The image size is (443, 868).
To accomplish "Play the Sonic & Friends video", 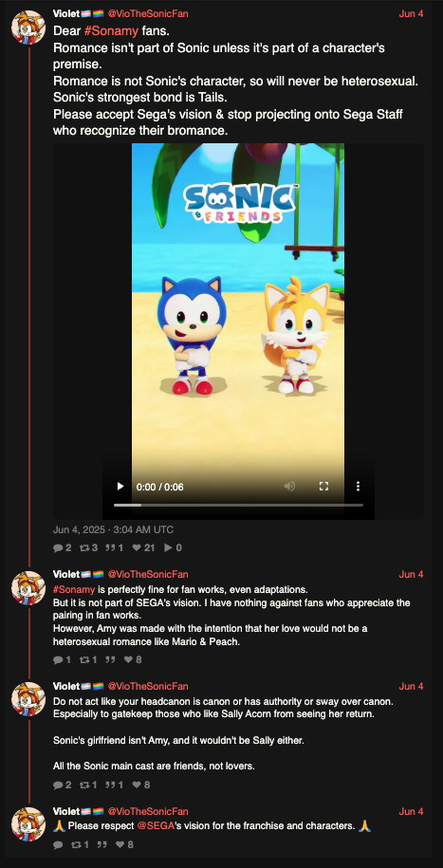I will click(x=120, y=487).
